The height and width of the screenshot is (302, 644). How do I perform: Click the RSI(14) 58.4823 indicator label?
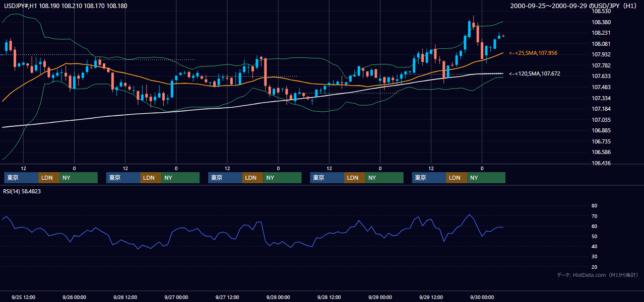[x=22, y=191]
